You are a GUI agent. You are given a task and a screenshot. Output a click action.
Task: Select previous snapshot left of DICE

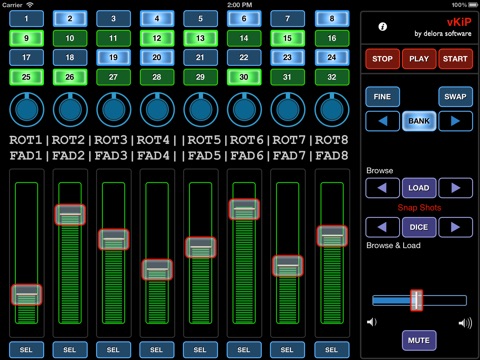(x=382, y=227)
